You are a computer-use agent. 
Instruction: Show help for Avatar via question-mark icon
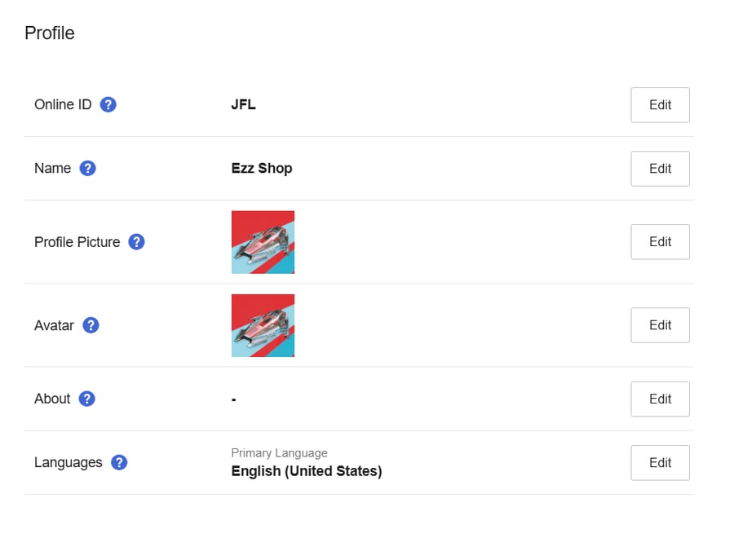[x=91, y=325]
